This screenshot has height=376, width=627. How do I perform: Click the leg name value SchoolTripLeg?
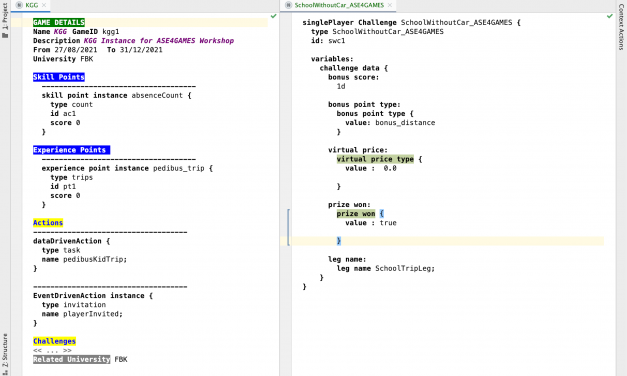(x=403, y=268)
